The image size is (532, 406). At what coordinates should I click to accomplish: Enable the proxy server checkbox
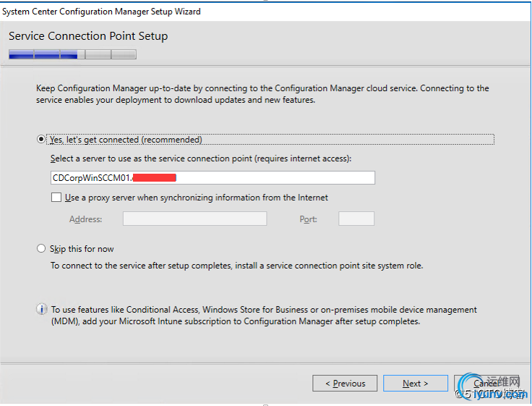pos(56,198)
